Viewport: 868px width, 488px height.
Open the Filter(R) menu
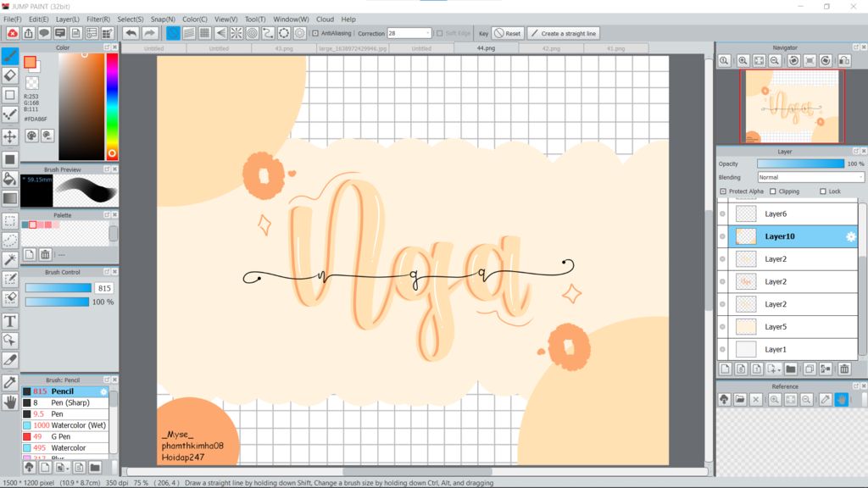(x=98, y=19)
